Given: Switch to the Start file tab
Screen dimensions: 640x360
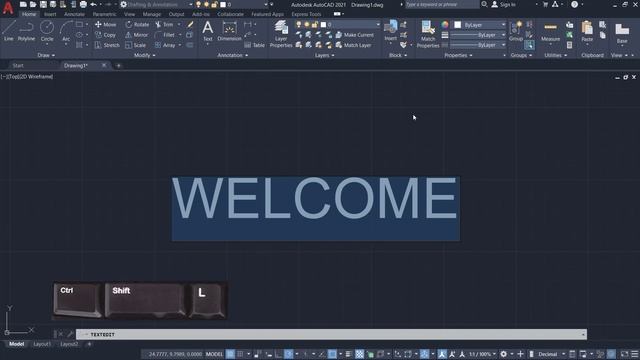Looking at the screenshot, I should [18, 65].
